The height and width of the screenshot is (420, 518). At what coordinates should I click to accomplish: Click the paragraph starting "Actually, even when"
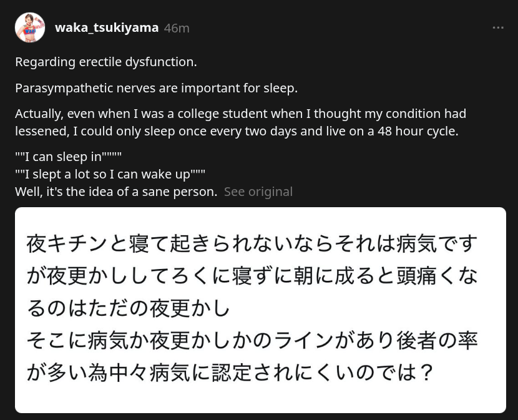click(x=240, y=114)
